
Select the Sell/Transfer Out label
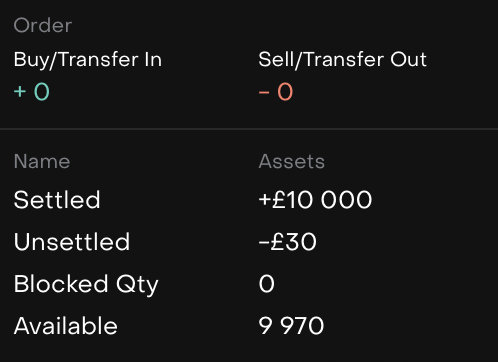(x=342, y=60)
